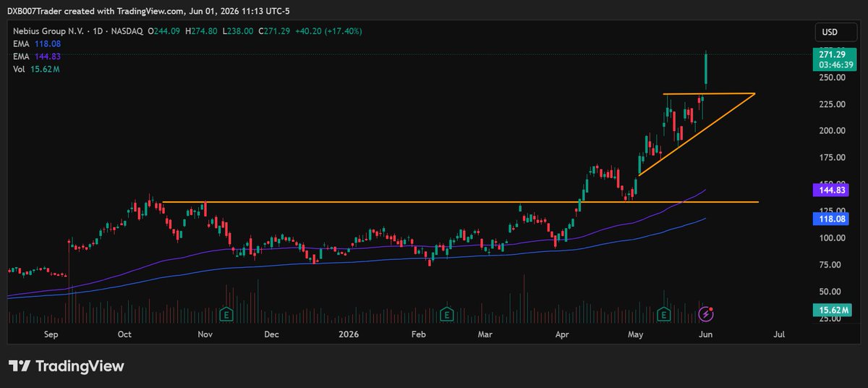Click the purple lightning news flash icon

[x=707, y=314]
